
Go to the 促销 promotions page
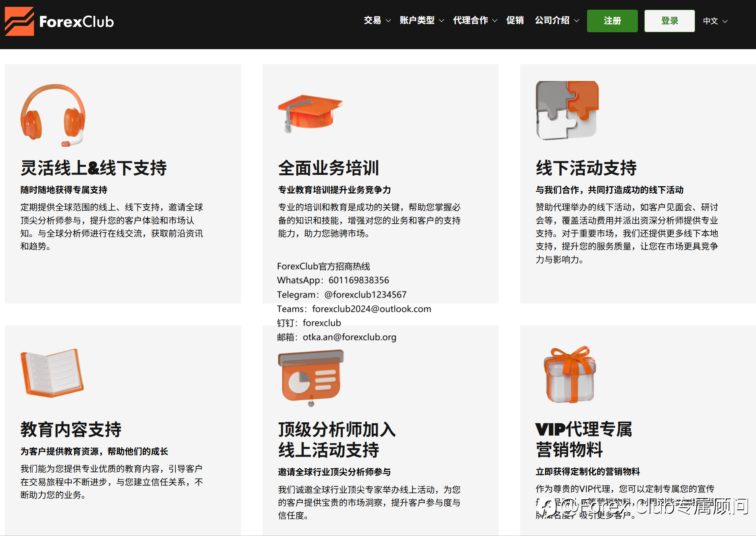tap(515, 20)
